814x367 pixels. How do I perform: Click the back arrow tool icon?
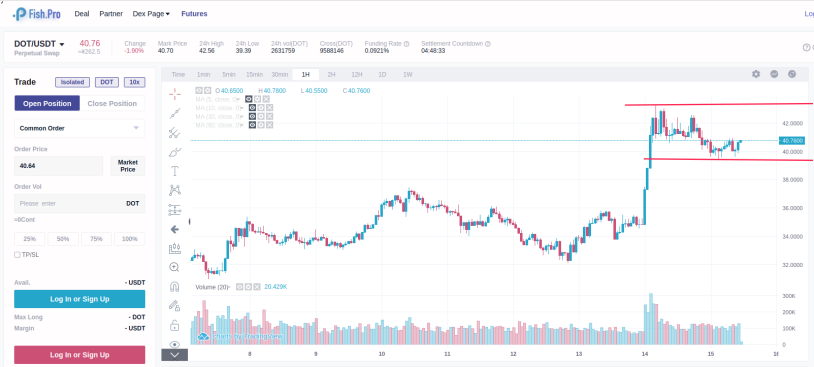pyautogui.click(x=175, y=229)
